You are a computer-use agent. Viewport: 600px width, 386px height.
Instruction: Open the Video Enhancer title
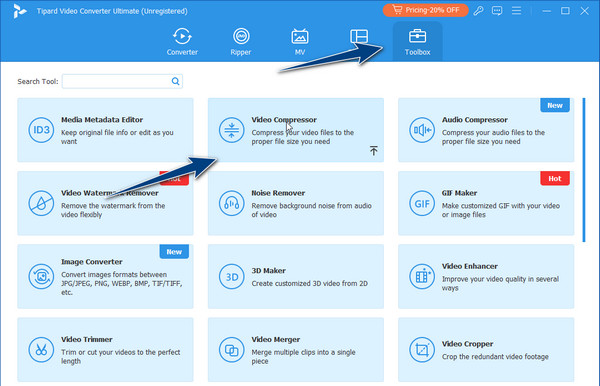pos(470,266)
